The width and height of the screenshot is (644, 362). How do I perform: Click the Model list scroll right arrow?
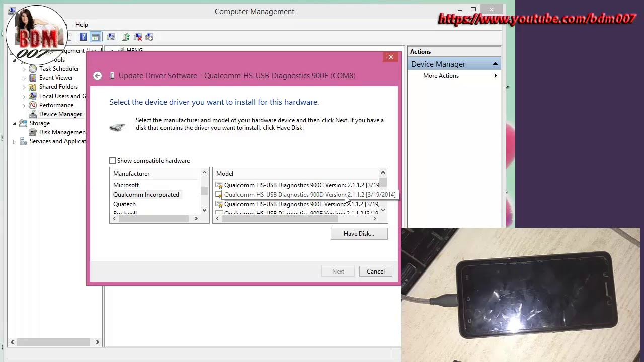tap(374, 218)
